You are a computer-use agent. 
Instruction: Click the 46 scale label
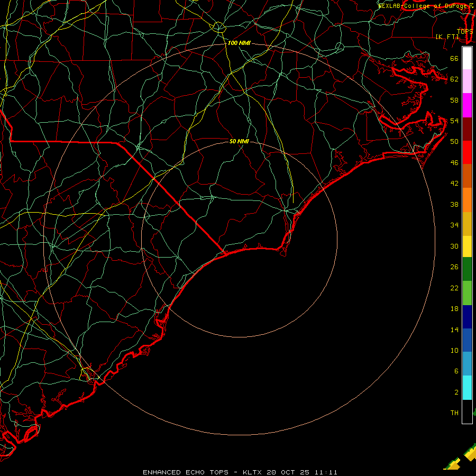click(454, 163)
